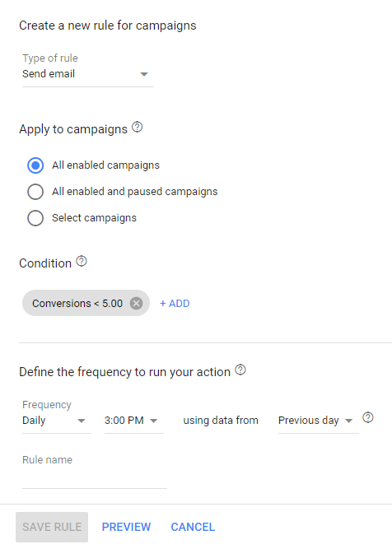Screen dimensions: 392x549
Task: Open the Daily frequency dropdown
Action: coord(56,421)
